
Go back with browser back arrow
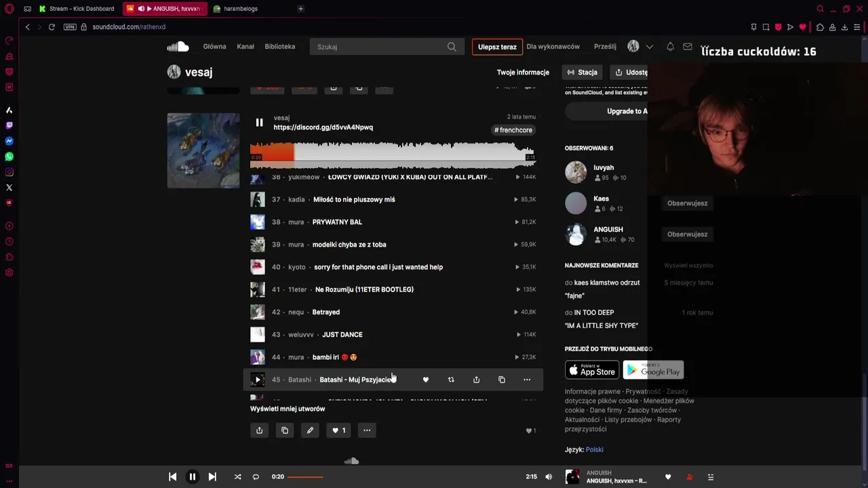(28, 27)
